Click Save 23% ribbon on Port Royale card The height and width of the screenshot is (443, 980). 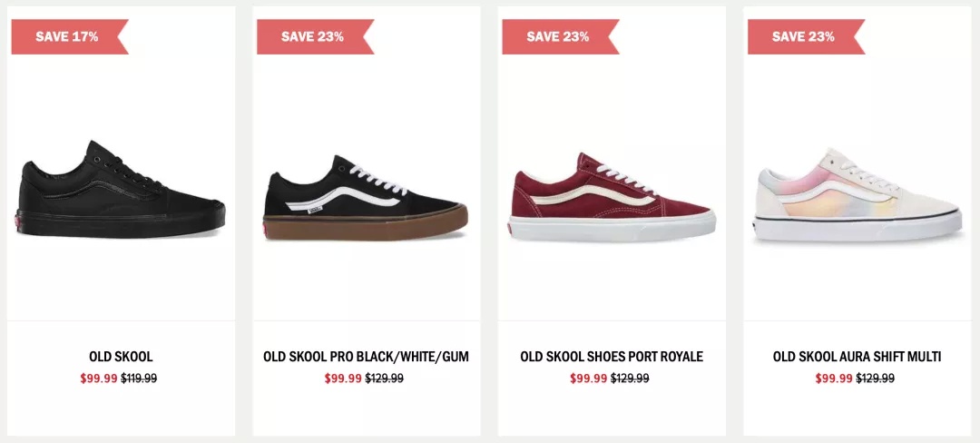[x=561, y=37]
